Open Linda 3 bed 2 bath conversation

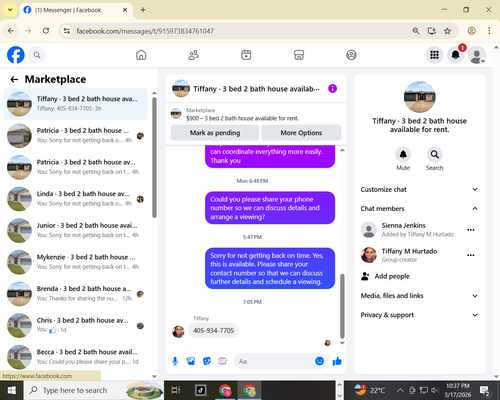(x=75, y=199)
